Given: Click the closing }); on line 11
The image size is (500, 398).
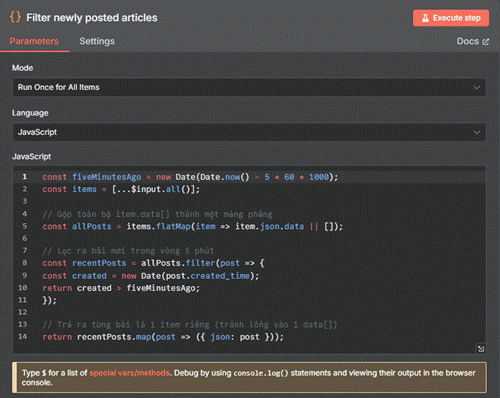Looking at the screenshot, I should point(50,300).
